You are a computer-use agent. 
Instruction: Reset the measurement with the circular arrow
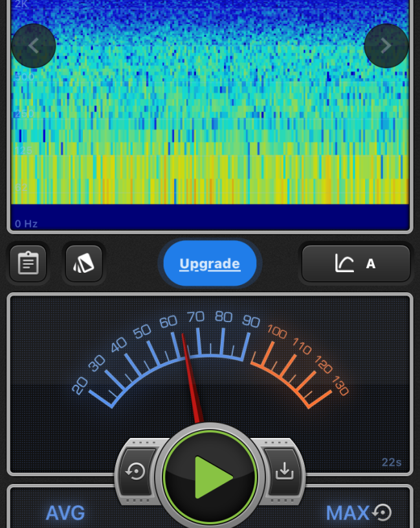pos(136,472)
